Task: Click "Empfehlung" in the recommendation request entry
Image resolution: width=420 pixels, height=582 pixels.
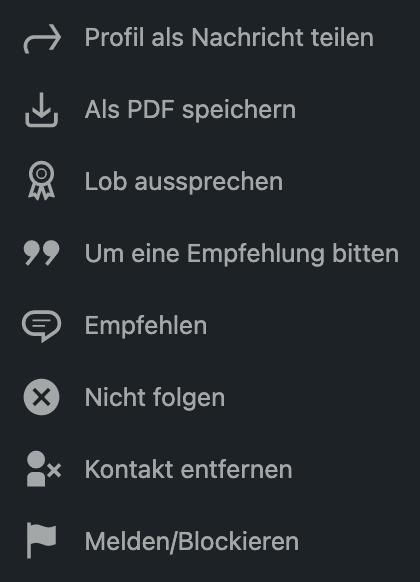Action: point(256,255)
